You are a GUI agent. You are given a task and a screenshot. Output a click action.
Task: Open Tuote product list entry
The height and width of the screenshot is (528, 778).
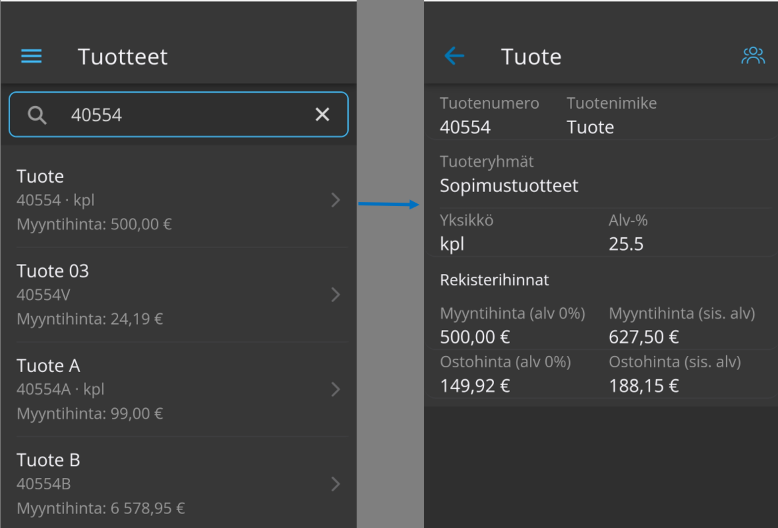tap(179, 200)
